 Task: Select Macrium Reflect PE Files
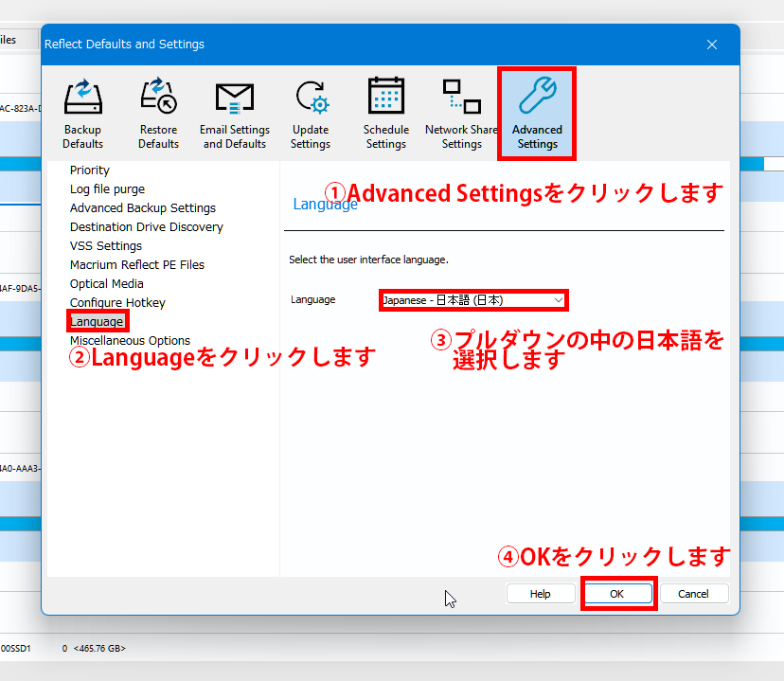coord(137,265)
